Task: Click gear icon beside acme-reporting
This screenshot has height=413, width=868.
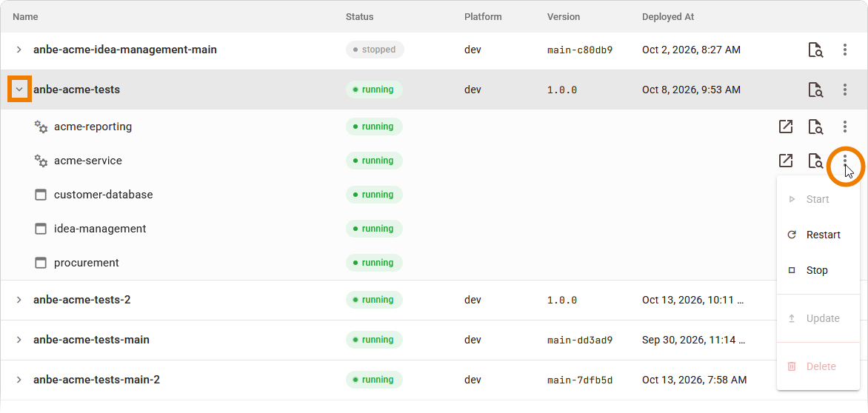Action: [41, 127]
